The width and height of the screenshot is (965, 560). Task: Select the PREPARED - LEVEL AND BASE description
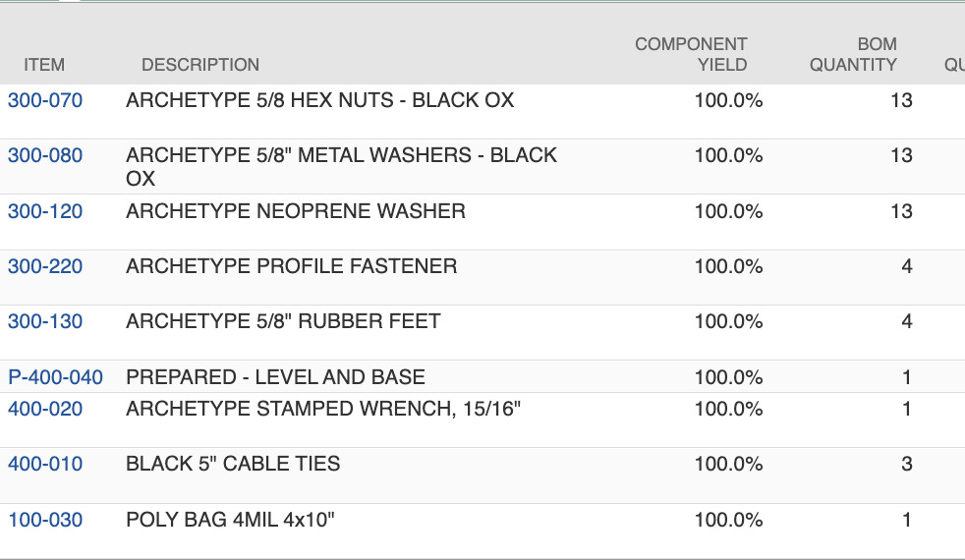coord(276,377)
